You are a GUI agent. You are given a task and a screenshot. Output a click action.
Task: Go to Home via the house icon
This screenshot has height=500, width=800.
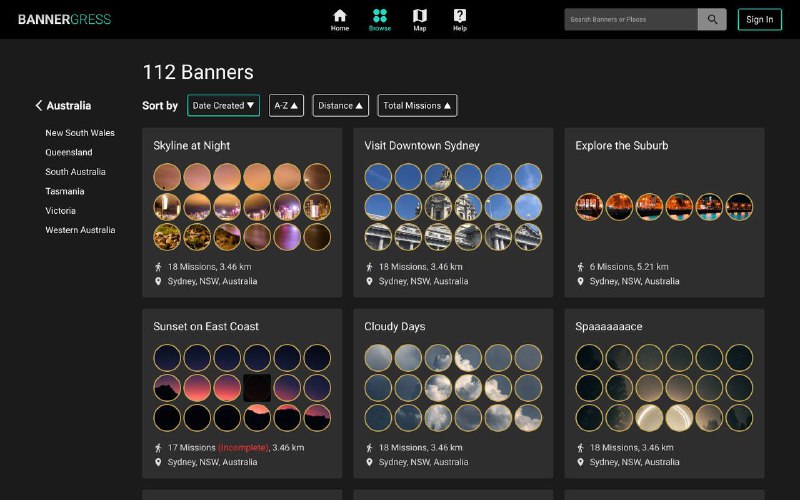[340, 16]
